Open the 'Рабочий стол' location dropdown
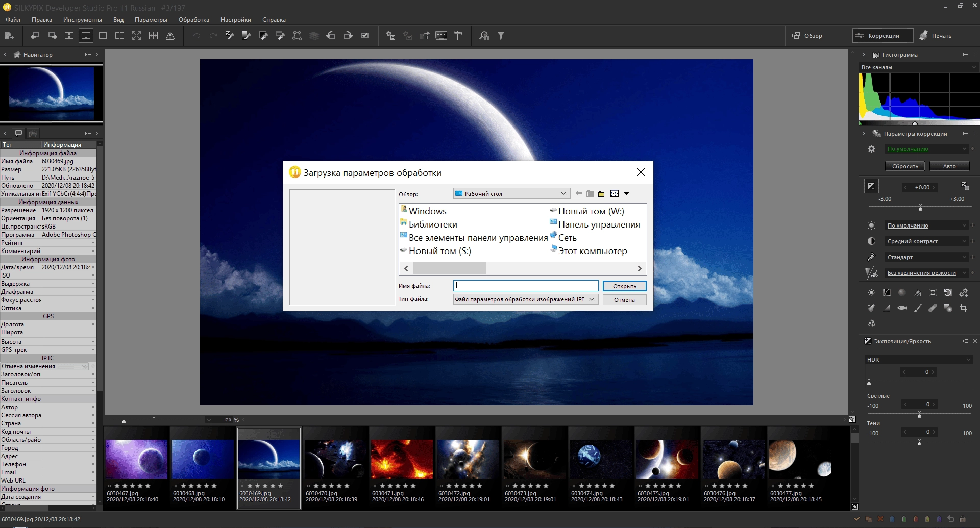The width and height of the screenshot is (980, 528). point(511,194)
